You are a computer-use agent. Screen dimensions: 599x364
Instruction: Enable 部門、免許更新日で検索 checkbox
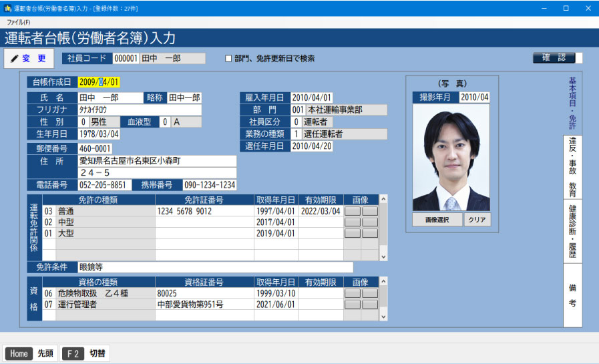coord(228,59)
